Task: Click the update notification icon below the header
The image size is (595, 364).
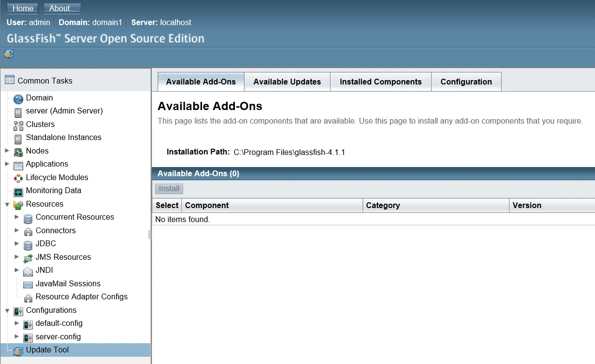Action: coord(9,54)
